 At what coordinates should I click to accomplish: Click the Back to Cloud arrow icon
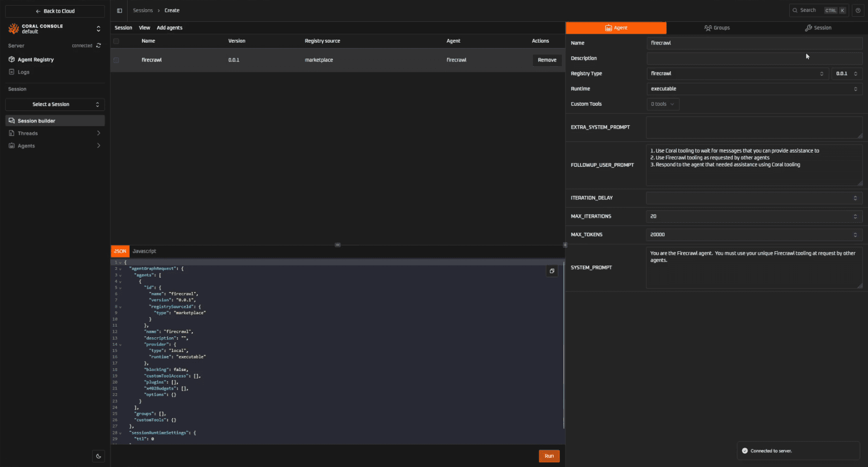coord(38,11)
